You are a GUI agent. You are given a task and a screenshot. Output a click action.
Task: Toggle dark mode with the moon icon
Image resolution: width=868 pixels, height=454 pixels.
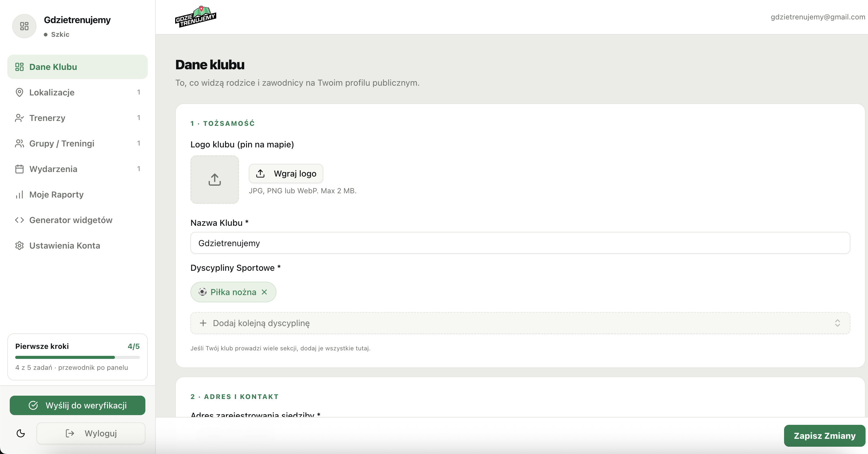point(21,433)
